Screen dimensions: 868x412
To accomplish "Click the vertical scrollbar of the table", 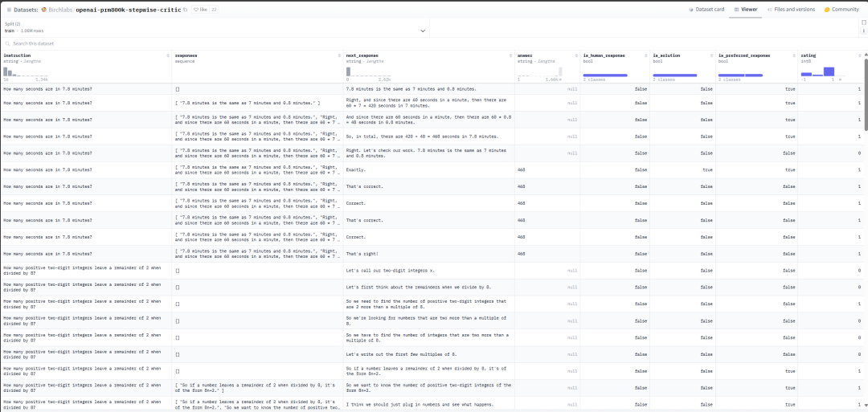I will [x=865, y=96].
